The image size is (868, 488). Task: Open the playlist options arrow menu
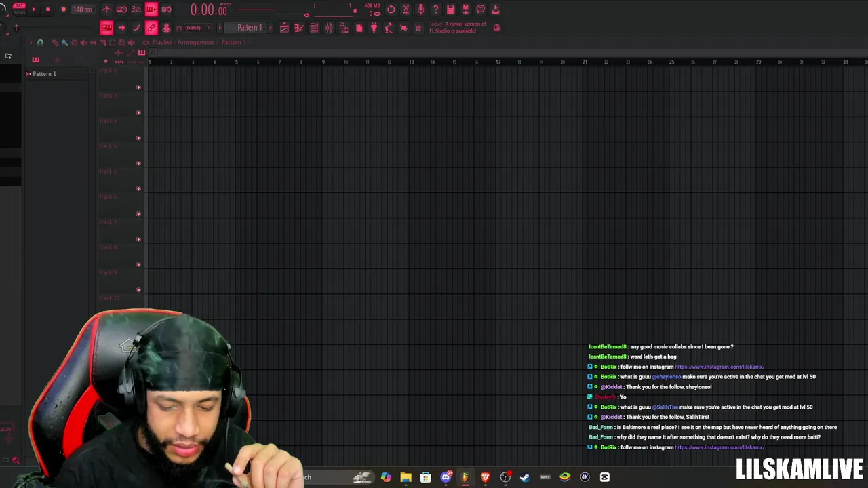tap(30, 43)
